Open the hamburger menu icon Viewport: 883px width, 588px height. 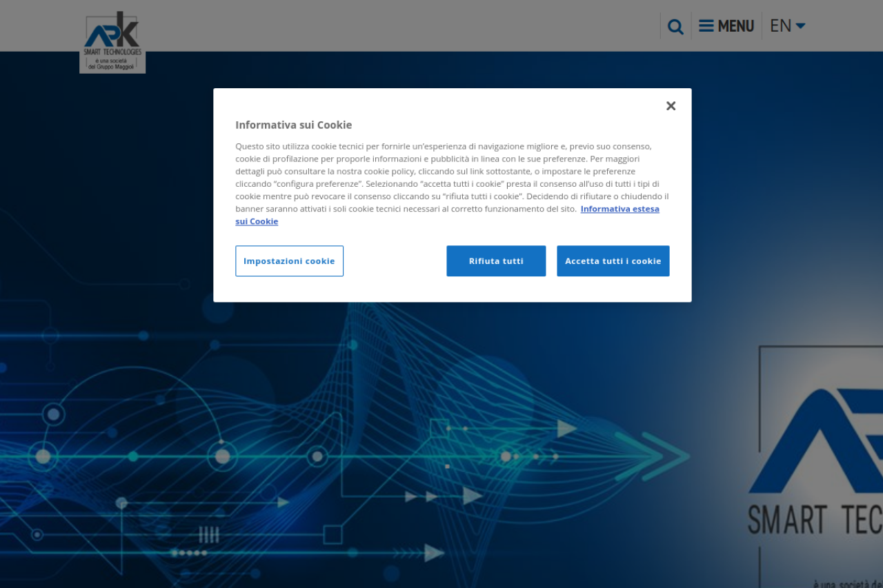click(706, 26)
